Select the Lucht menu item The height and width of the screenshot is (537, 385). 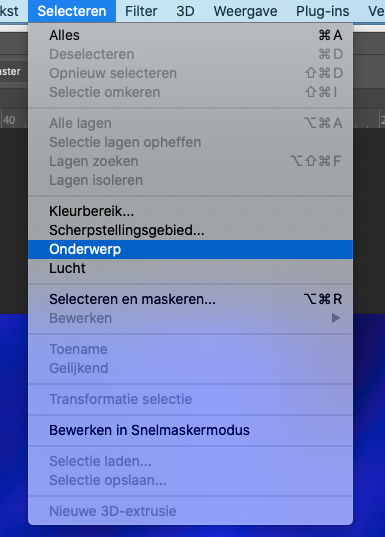coord(190,268)
